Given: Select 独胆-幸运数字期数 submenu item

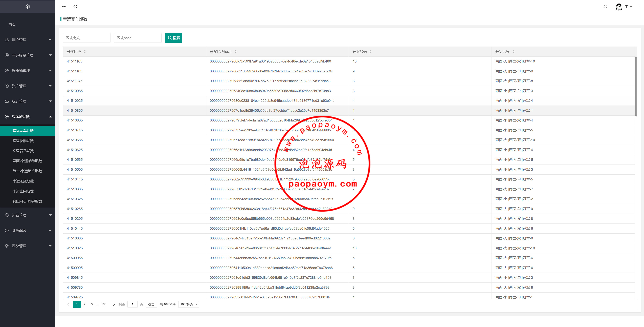Looking at the screenshot, I should click(28, 201).
